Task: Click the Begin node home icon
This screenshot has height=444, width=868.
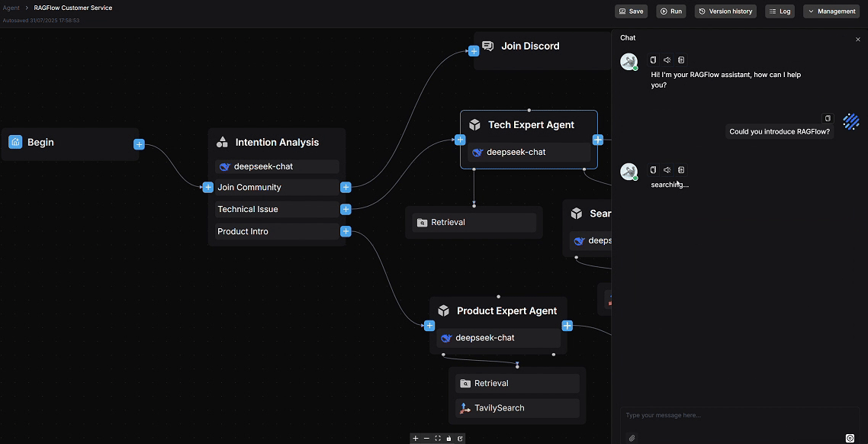Action: pos(15,143)
